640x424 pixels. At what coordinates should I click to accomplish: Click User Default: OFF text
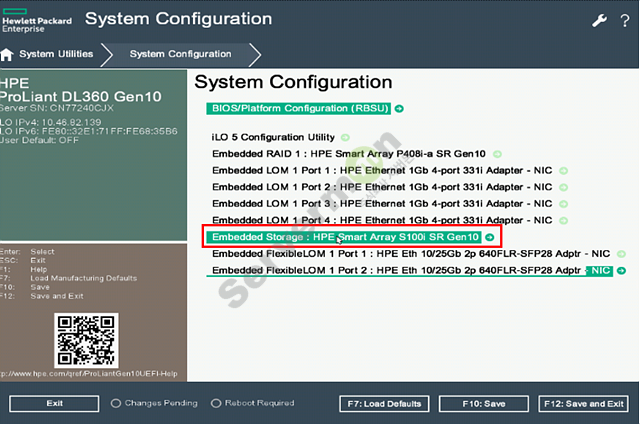point(39,140)
